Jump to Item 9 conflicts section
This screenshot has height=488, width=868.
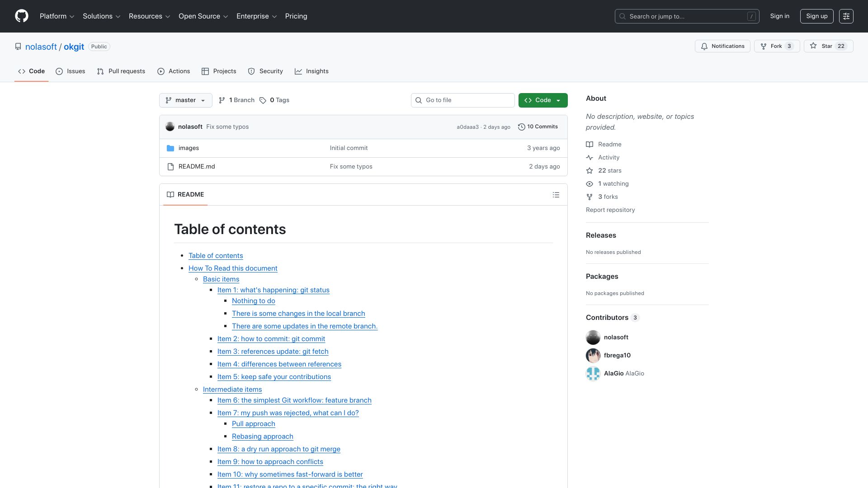click(x=270, y=462)
